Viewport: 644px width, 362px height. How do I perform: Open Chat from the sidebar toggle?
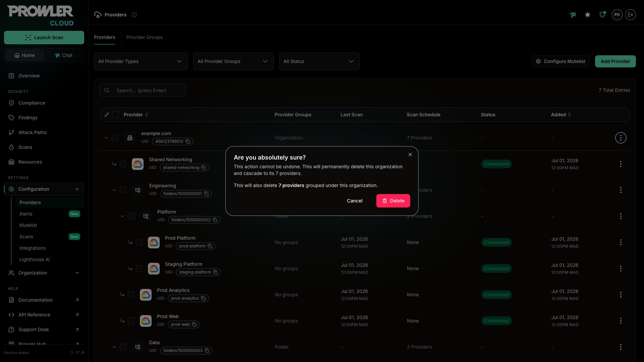click(x=64, y=55)
